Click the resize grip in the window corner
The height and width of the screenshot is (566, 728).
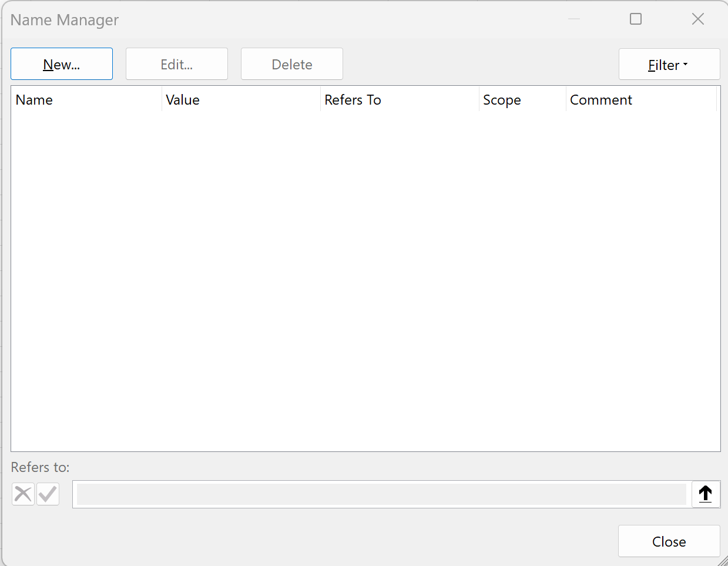pos(723,561)
